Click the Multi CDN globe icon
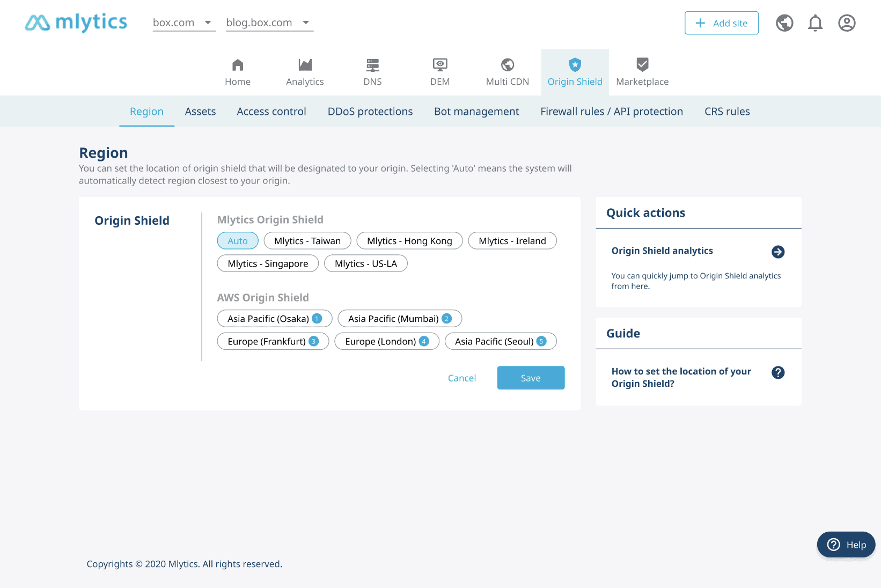The height and width of the screenshot is (588, 881). click(508, 65)
